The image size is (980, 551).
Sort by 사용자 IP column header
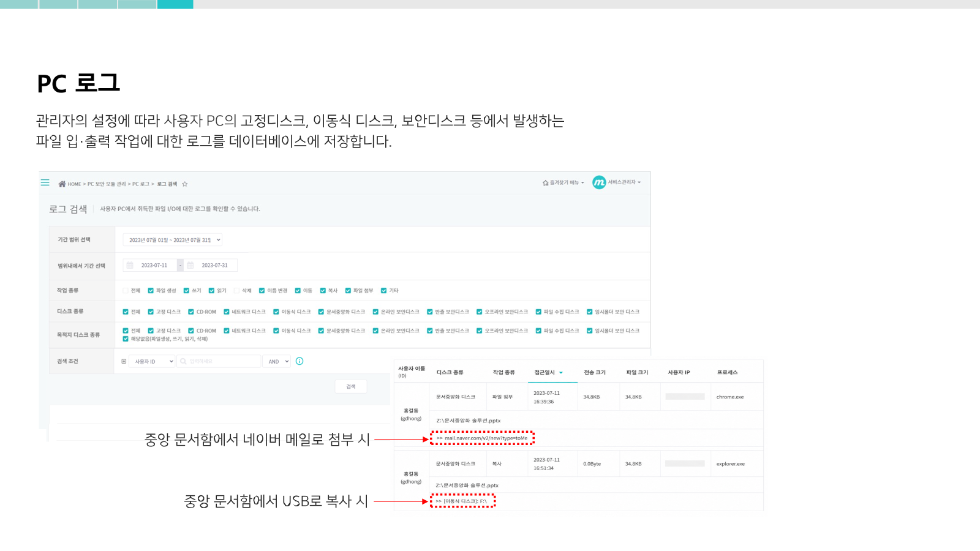pyautogui.click(x=679, y=372)
